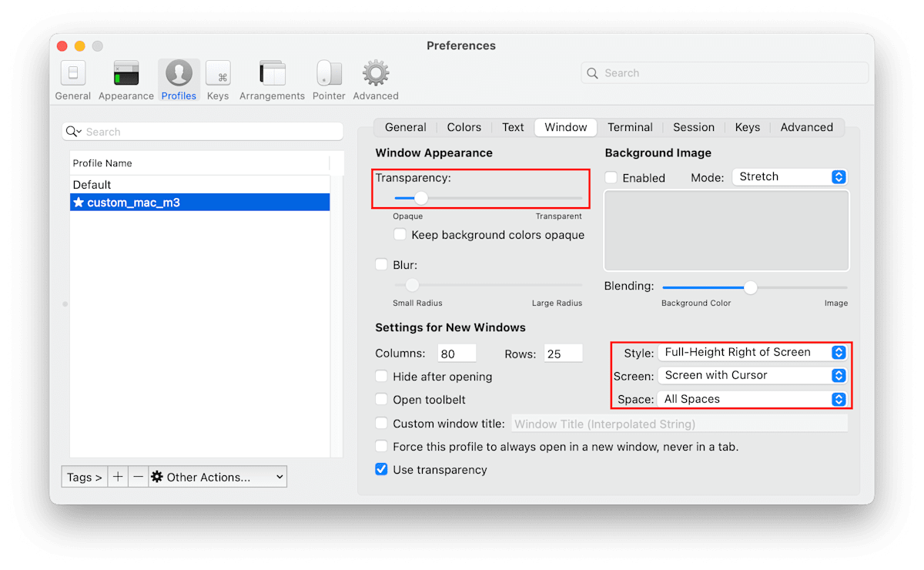Click the Rows input field
This screenshot has width=924, height=570.
(x=563, y=354)
